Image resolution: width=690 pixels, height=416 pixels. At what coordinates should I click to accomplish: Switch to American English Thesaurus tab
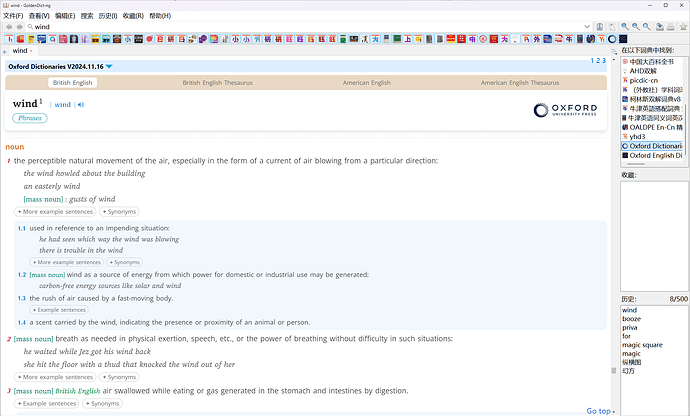pos(520,83)
